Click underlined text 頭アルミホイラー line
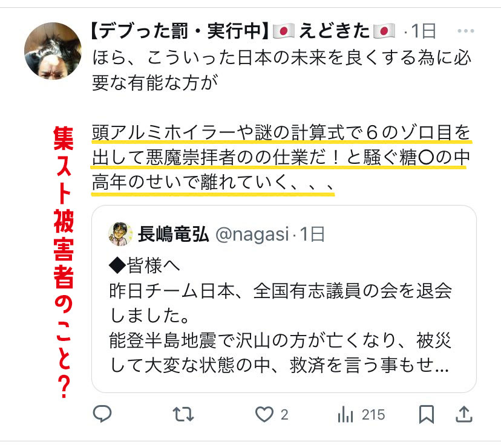The width and height of the screenshot is (501, 448). point(281,132)
